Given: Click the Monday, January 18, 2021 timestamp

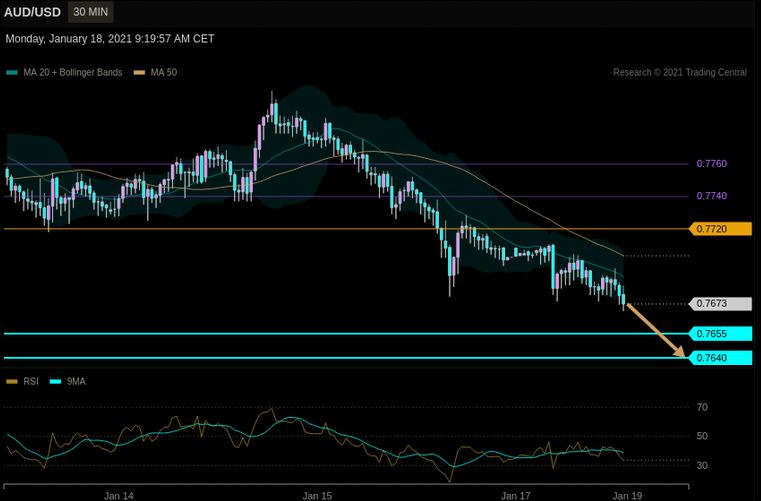Looking at the screenshot, I should [x=110, y=39].
